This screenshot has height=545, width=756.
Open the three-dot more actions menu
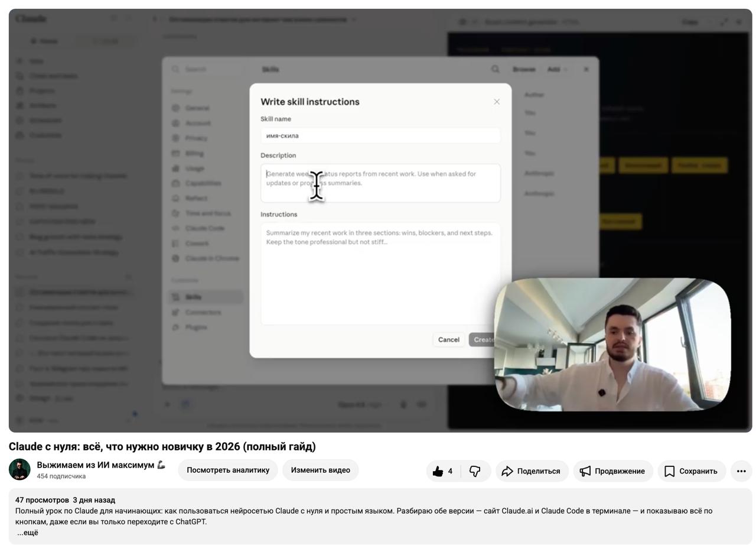tap(741, 471)
